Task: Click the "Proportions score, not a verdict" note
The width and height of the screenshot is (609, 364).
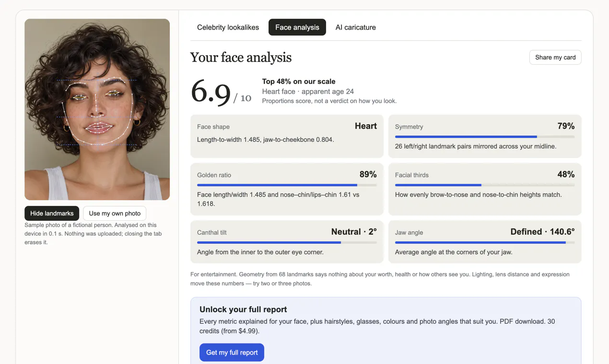Action: [x=329, y=101]
